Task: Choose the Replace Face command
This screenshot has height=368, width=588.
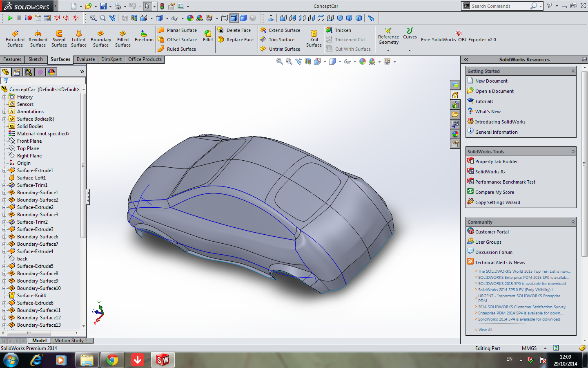Action: pyautogui.click(x=236, y=40)
